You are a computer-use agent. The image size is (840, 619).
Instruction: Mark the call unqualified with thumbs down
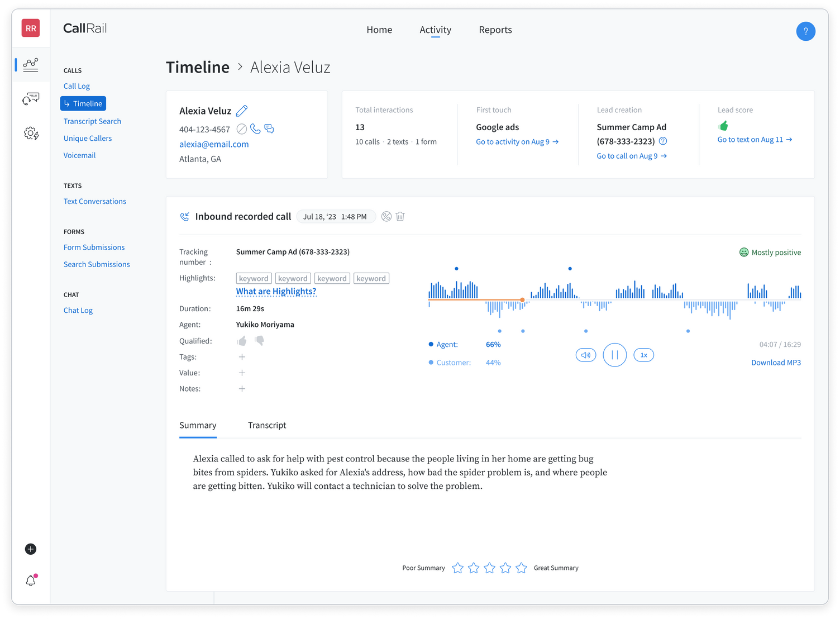point(259,340)
